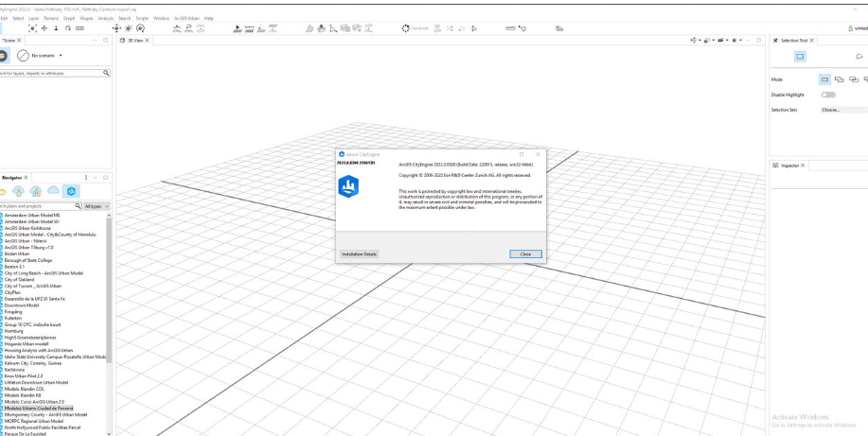
Task: Click Close button in About CityEngine dialog
Action: pyautogui.click(x=525, y=254)
